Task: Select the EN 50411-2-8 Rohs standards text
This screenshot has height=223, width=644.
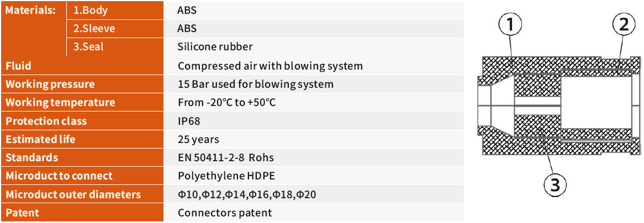Action: point(226,158)
